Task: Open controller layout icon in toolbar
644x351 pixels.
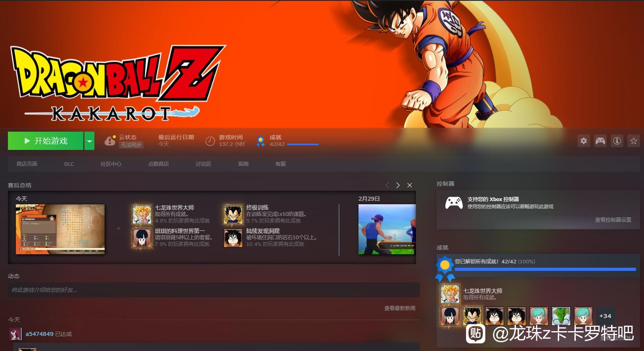Action: coord(600,141)
